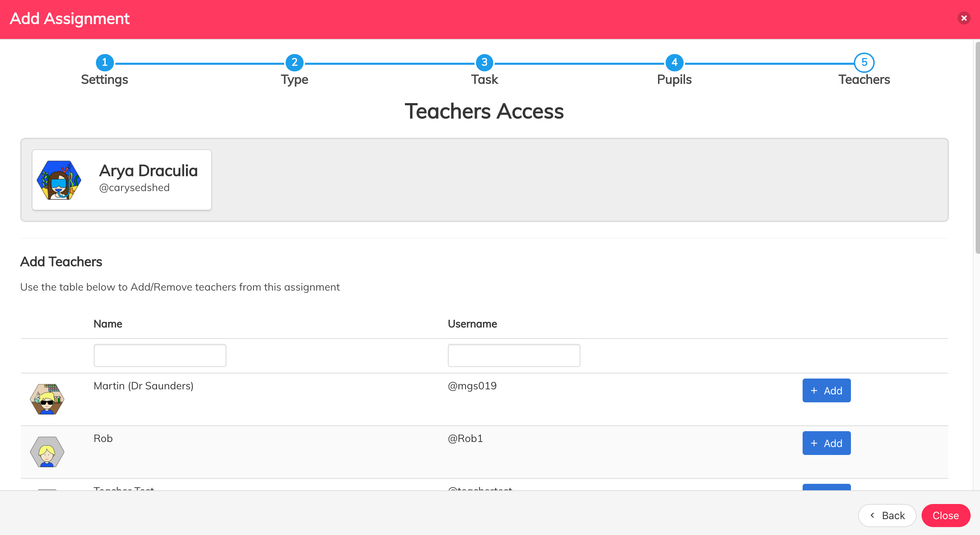
Task: Click Martin (Dr Saunders) avatar icon
Action: [47, 399]
